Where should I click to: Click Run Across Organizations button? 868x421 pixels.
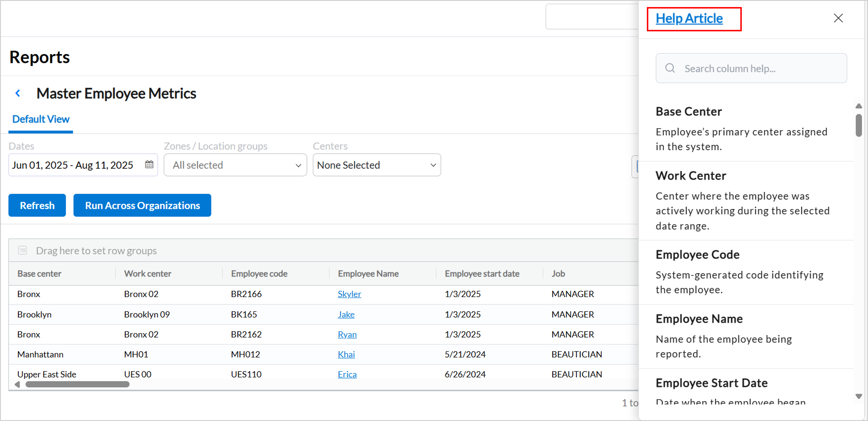click(x=142, y=205)
